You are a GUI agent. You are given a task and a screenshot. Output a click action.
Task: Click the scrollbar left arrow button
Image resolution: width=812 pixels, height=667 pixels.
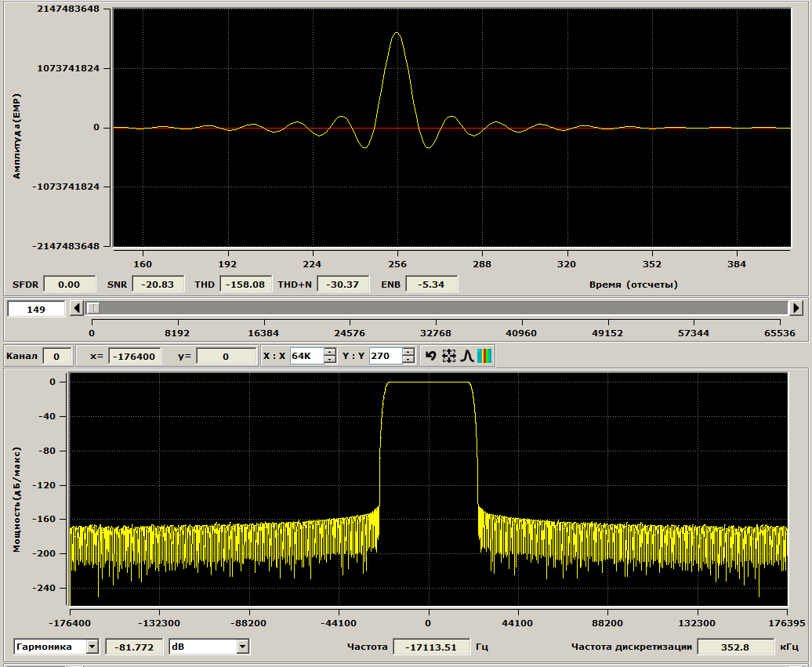point(77,308)
